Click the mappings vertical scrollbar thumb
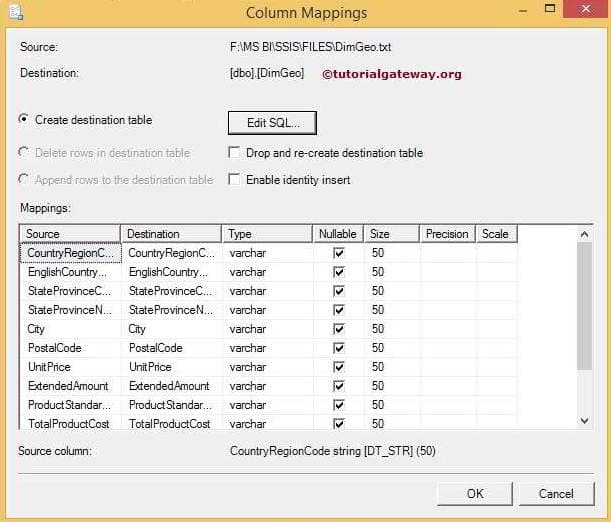The height and width of the screenshot is (522, 611). 585,305
